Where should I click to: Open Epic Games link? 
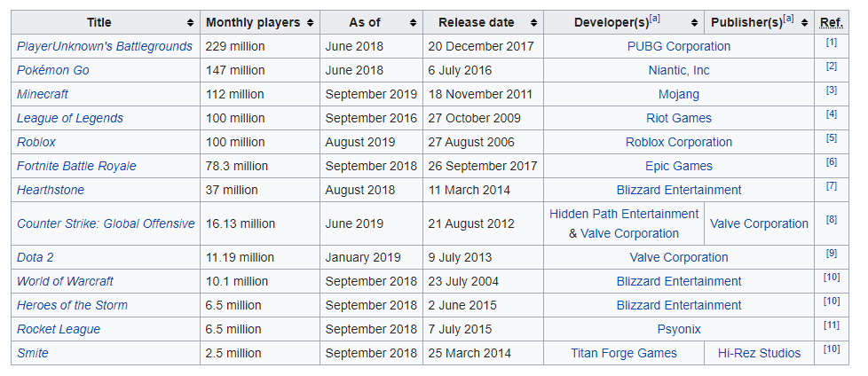(x=679, y=166)
